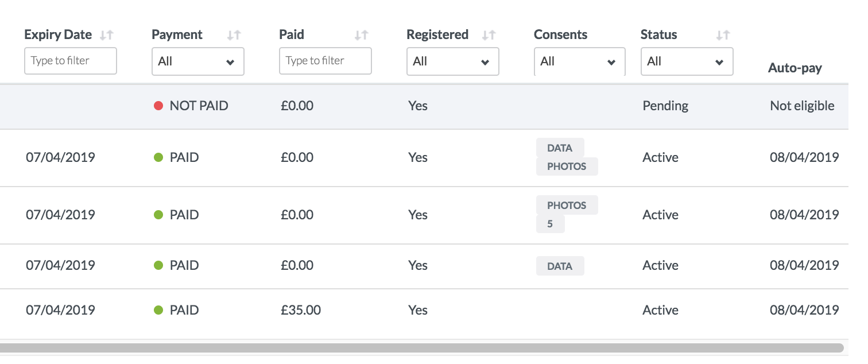Screen dimensions: 868x364
Task: Expand the Registered filter dropdown
Action: pyautogui.click(x=452, y=61)
